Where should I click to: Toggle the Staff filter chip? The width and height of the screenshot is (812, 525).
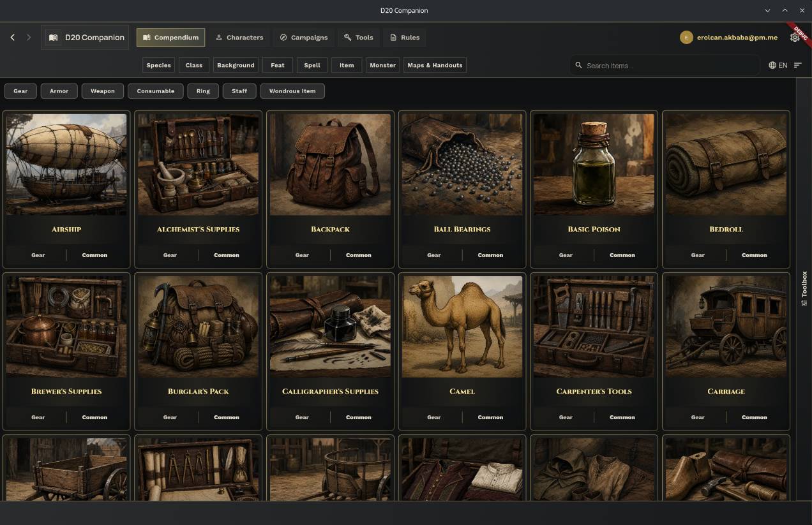click(x=239, y=91)
